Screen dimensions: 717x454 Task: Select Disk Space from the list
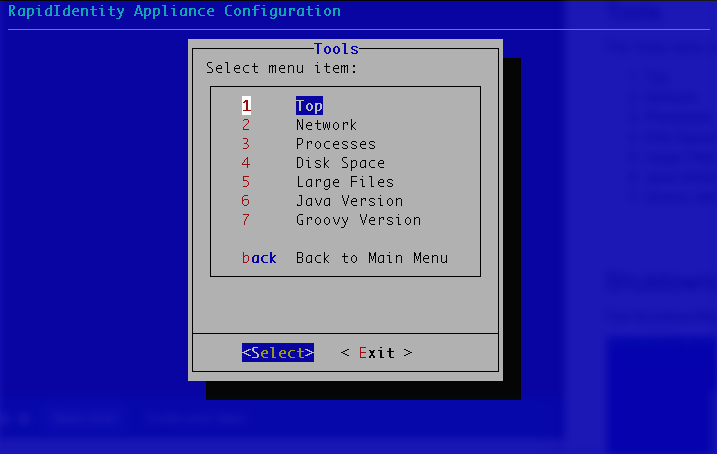(340, 163)
